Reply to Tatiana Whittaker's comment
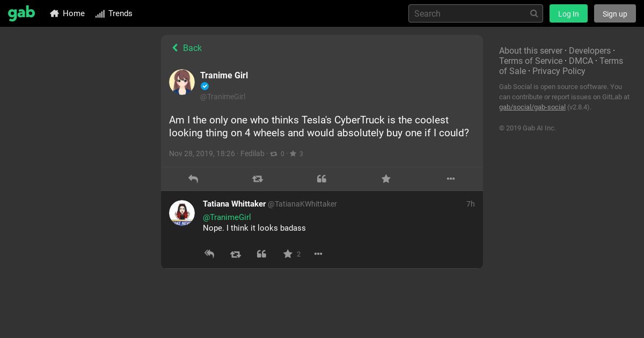Viewport: 644px width, 338px height. tap(209, 254)
